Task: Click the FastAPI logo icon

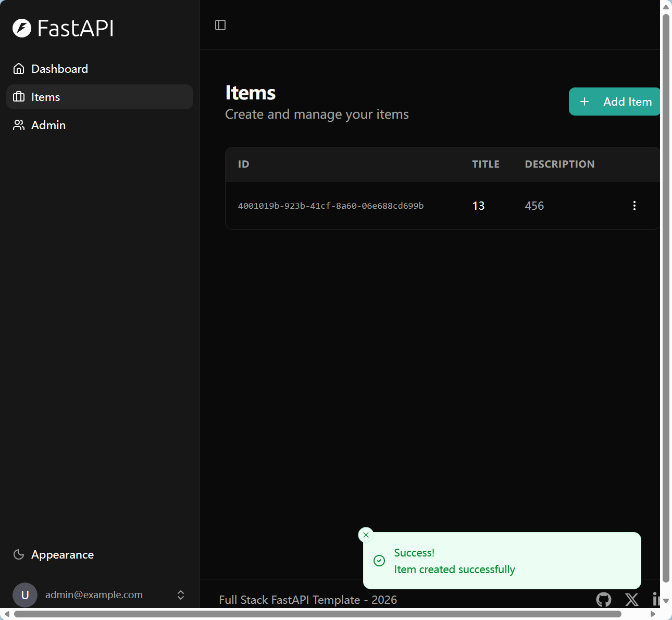Action: click(22, 28)
